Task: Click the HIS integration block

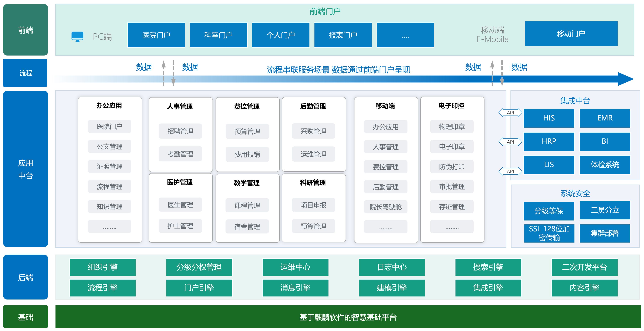Action: click(549, 118)
